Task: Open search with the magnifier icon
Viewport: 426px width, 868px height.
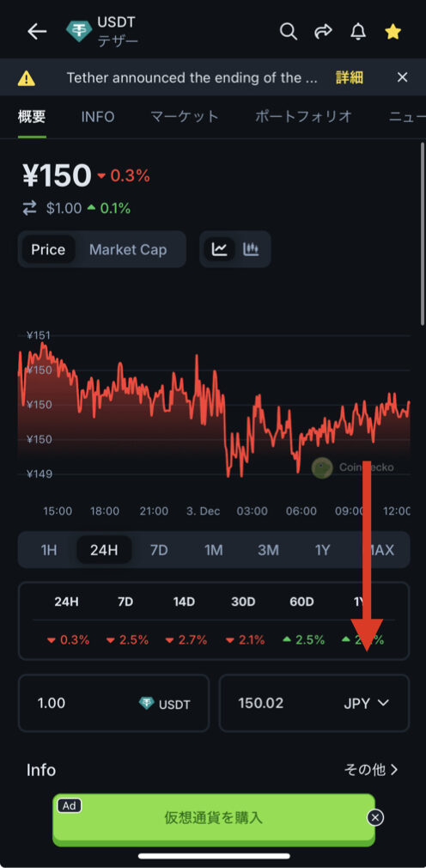Action: click(x=289, y=32)
